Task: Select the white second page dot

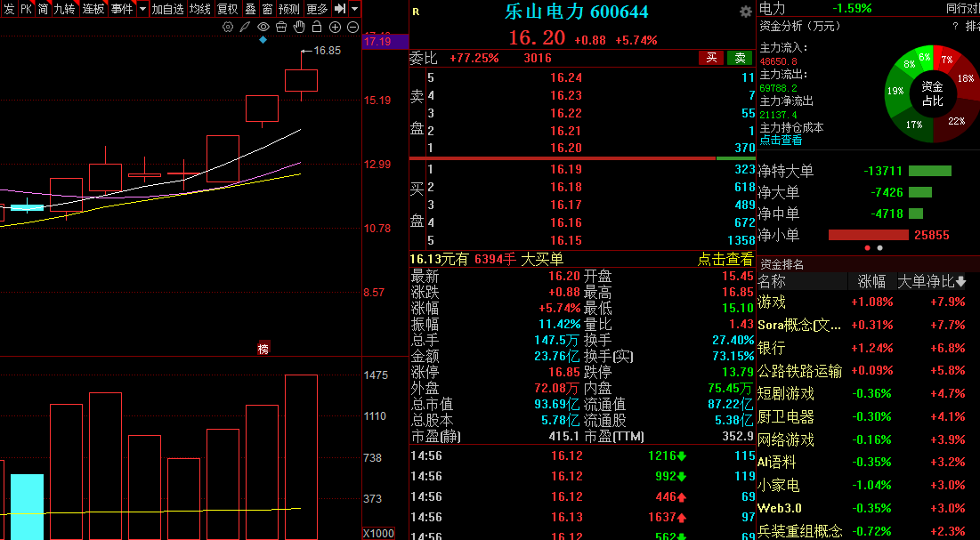Action: (x=880, y=248)
